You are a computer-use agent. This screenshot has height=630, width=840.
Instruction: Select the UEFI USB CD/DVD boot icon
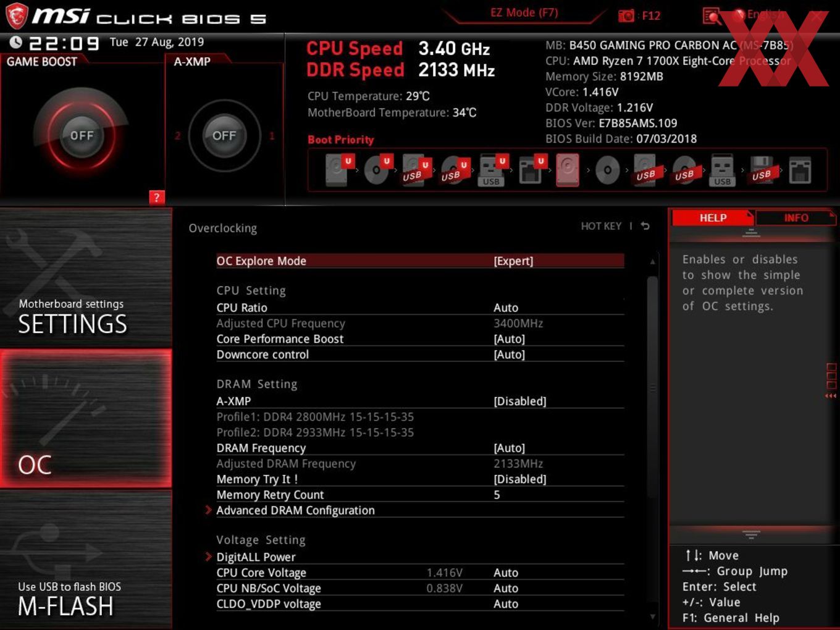tap(455, 170)
